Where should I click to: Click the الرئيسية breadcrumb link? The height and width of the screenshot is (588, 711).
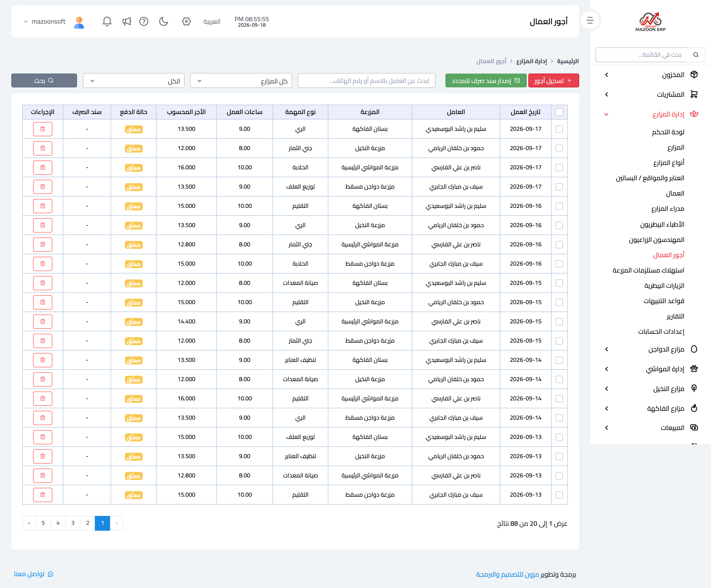point(568,61)
